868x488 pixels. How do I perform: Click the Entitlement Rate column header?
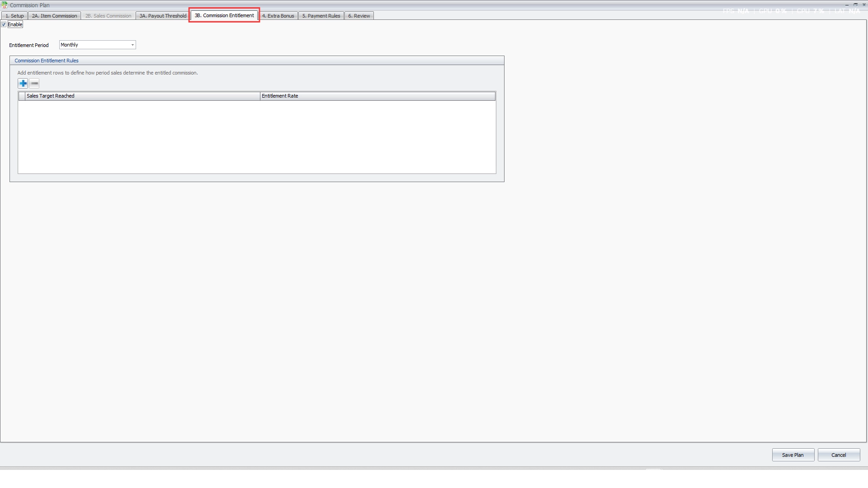(x=377, y=96)
